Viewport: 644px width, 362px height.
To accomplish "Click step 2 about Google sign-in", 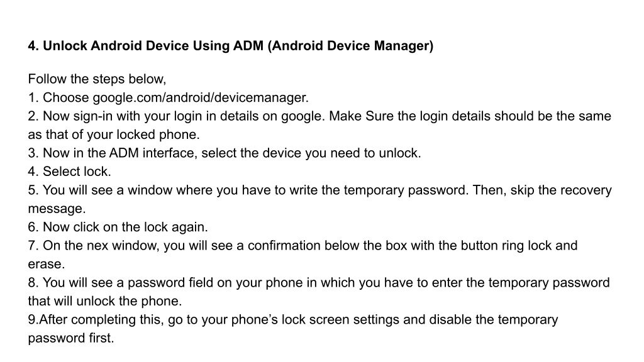I will pyautogui.click(x=319, y=116).
